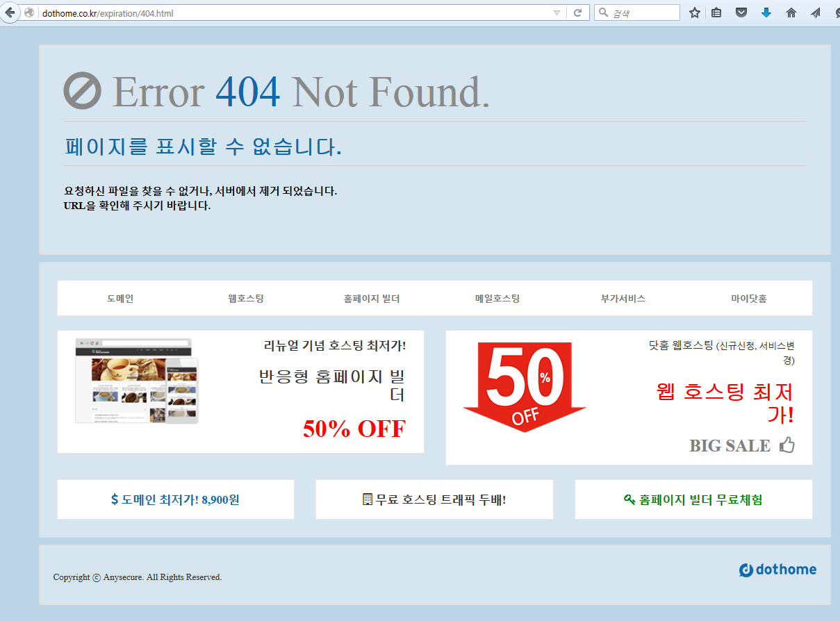
Task: Click the globe site identity icon
Action: tap(29, 13)
